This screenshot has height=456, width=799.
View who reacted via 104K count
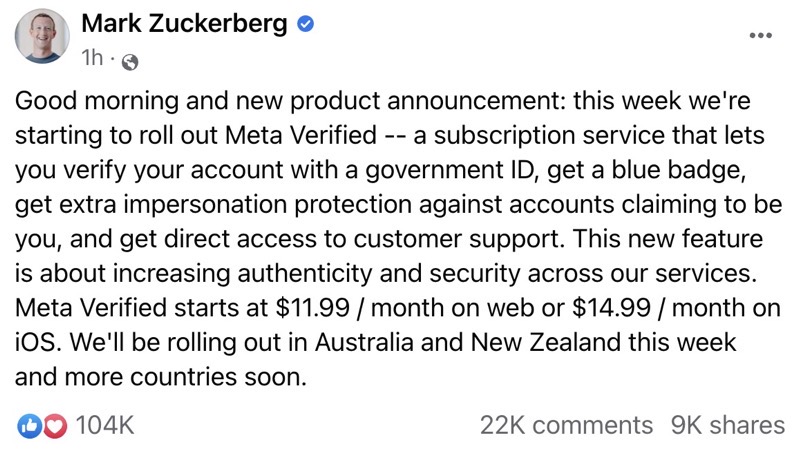point(105,425)
